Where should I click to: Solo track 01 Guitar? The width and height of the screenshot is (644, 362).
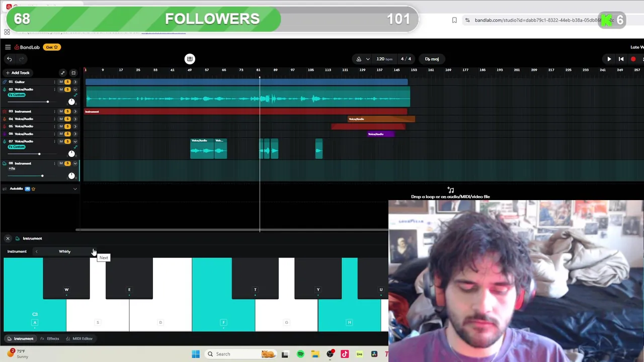point(67,82)
